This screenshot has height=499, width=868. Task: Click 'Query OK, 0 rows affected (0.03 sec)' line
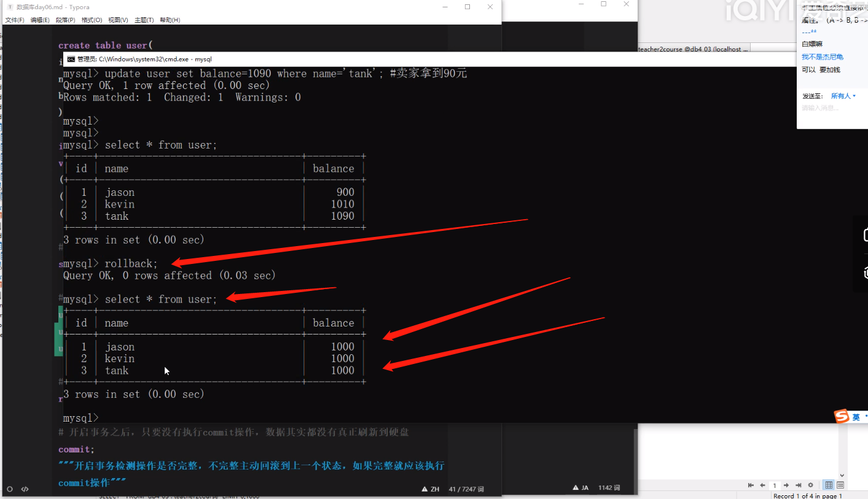click(x=170, y=276)
